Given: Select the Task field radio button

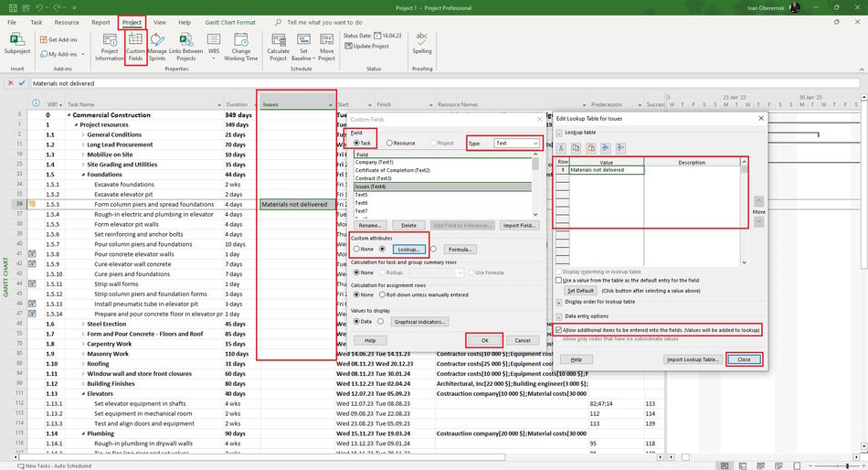Looking at the screenshot, I should (x=356, y=143).
